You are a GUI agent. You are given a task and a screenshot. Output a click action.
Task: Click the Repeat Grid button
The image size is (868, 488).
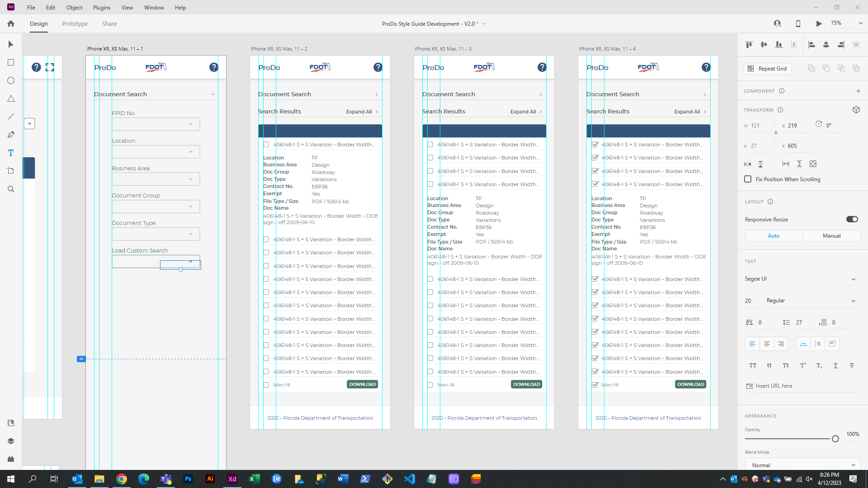point(767,68)
